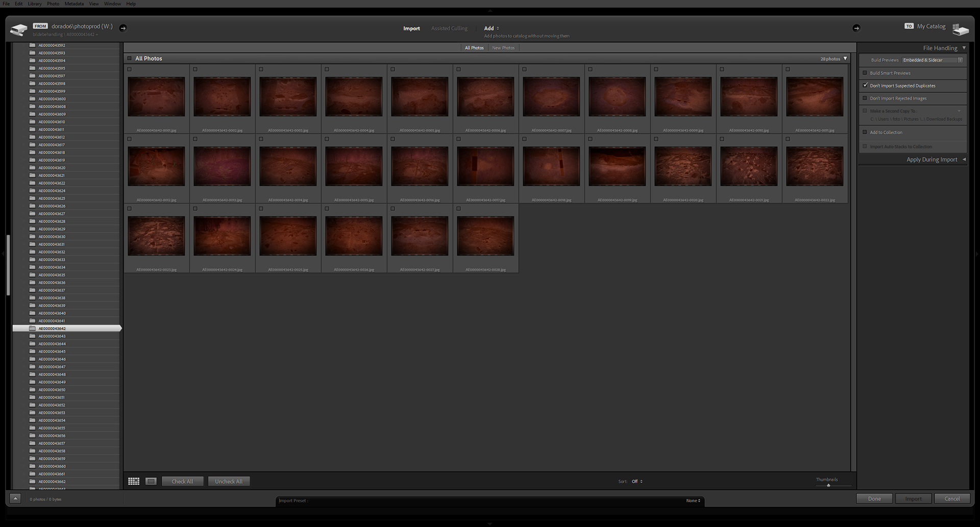Switch to grid view icon
This screenshot has height=527, width=980.
pos(134,481)
